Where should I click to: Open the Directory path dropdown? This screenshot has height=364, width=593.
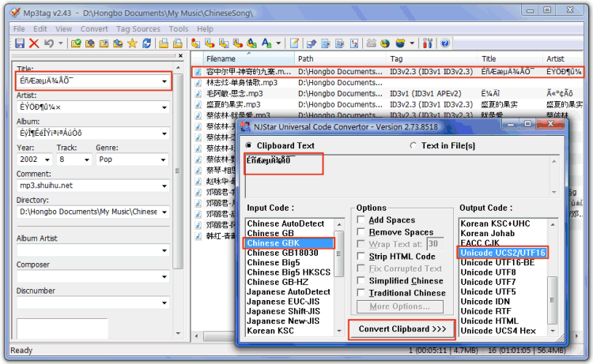click(x=164, y=212)
